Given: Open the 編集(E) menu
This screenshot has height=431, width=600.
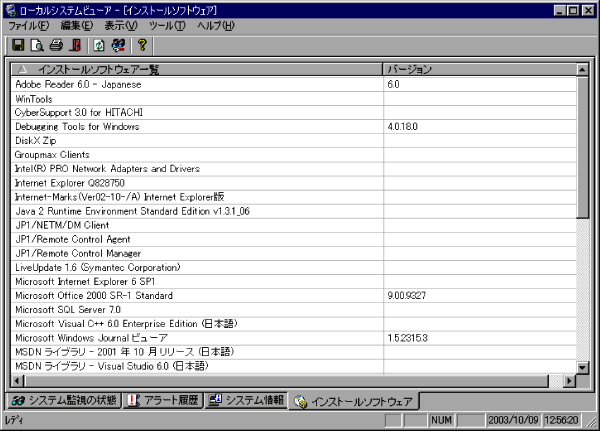Looking at the screenshot, I should [x=77, y=26].
